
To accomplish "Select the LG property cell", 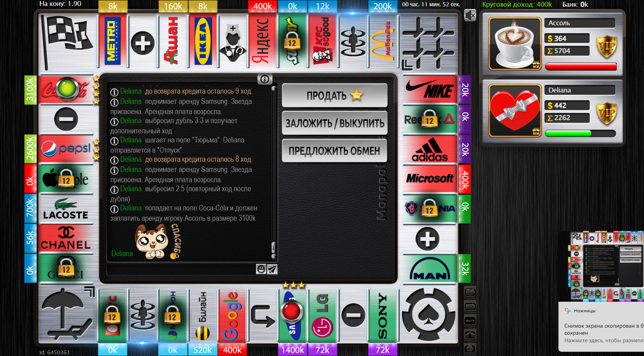I will click(x=322, y=315).
